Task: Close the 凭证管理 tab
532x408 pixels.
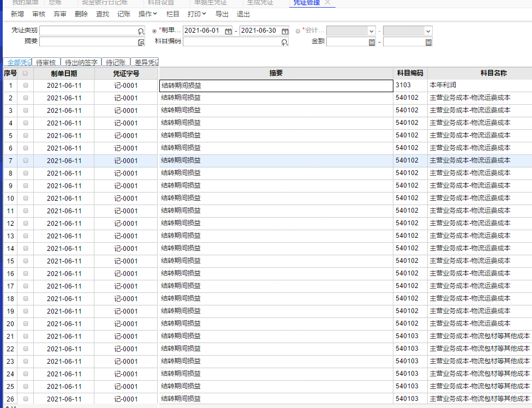Action: 327,2
